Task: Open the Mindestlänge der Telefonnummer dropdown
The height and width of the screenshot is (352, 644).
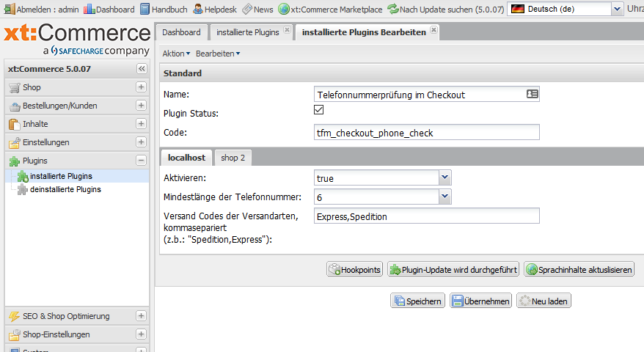Action: point(444,197)
